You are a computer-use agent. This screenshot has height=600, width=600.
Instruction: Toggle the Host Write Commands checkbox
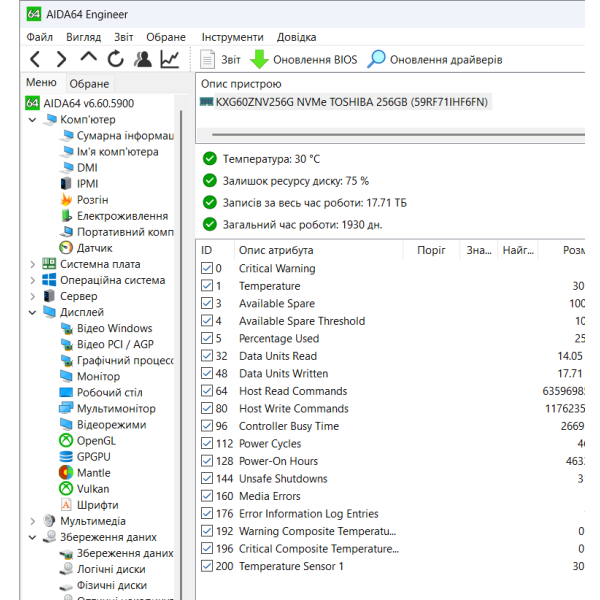(x=207, y=409)
